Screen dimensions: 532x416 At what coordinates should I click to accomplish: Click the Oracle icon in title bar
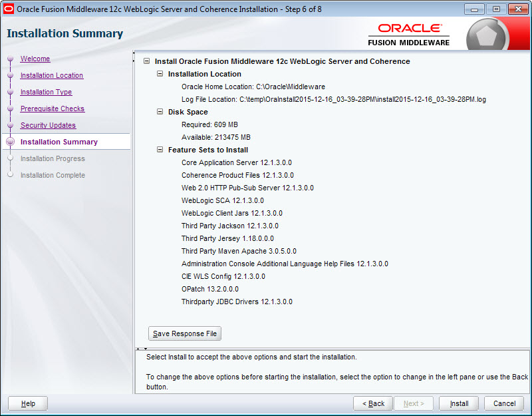[x=8, y=9]
